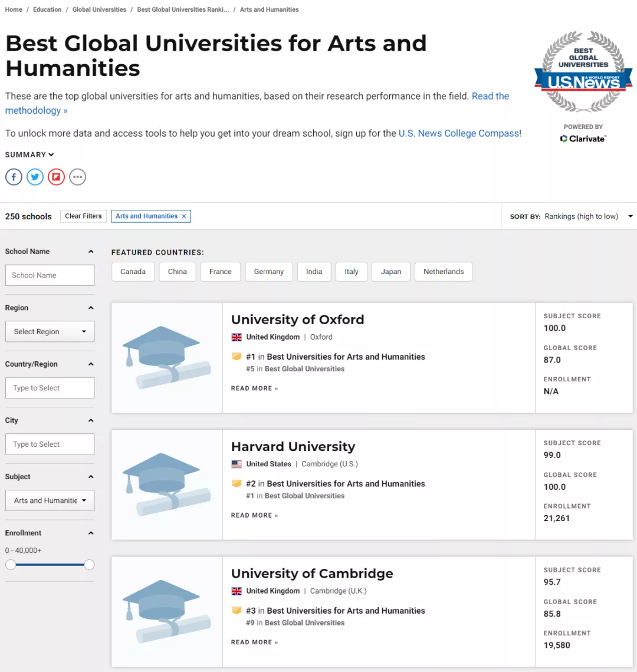This screenshot has width=637, height=672.
Task: Open Global Universities breadcrumb link
Action: pos(99,9)
